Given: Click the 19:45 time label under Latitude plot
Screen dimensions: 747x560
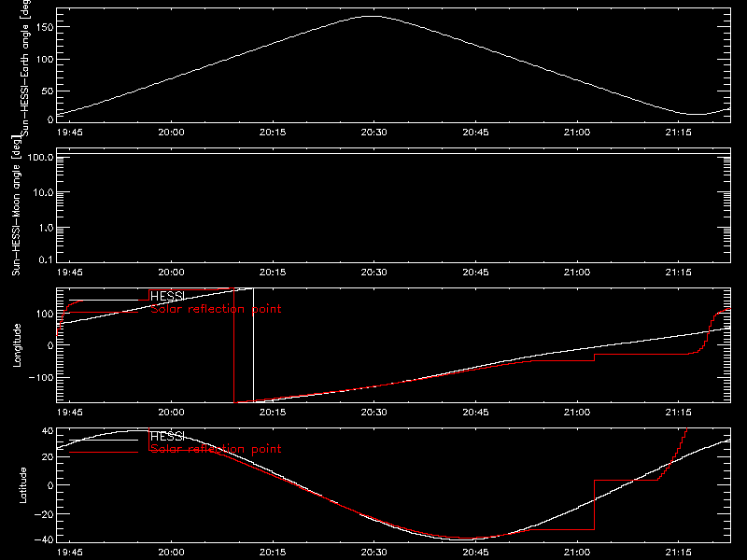Looking at the screenshot, I should click(x=69, y=552).
